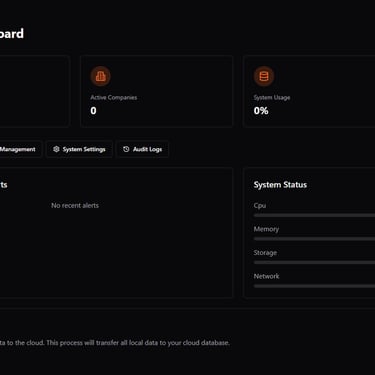Open the Audit Logs tab

142,149
